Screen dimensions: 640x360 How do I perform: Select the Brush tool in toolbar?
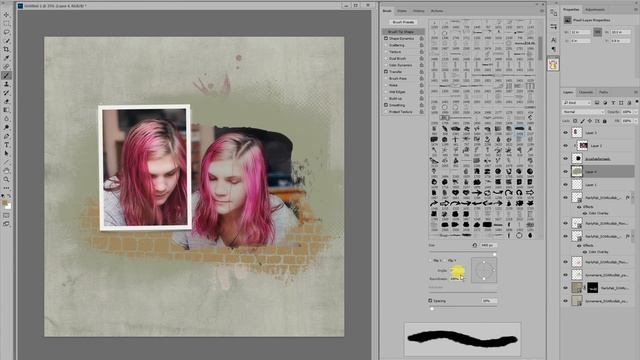click(x=6, y=76)
